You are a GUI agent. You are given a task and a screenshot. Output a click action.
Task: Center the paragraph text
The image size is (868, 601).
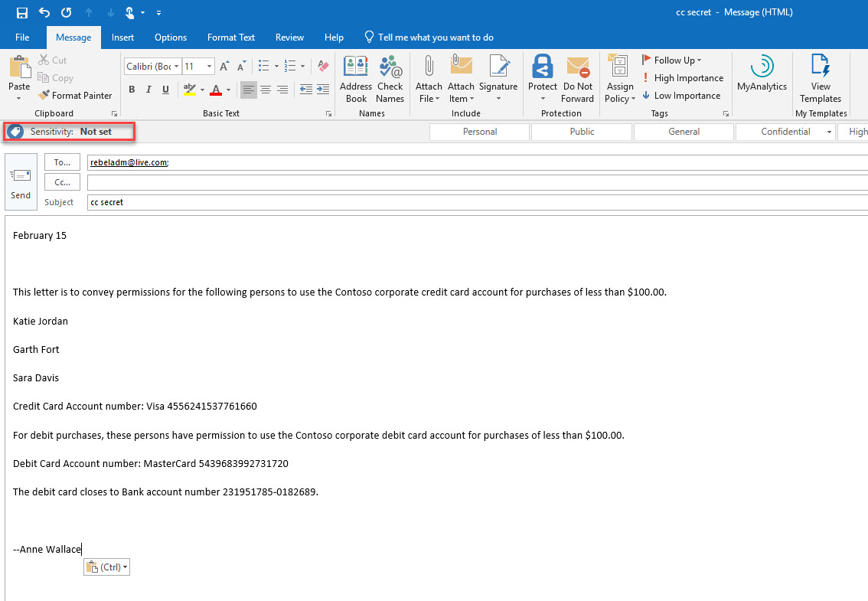click(x=266, y=89)
